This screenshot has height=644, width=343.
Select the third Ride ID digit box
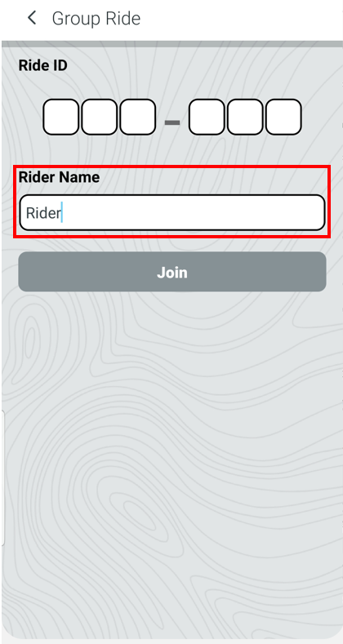138,117
